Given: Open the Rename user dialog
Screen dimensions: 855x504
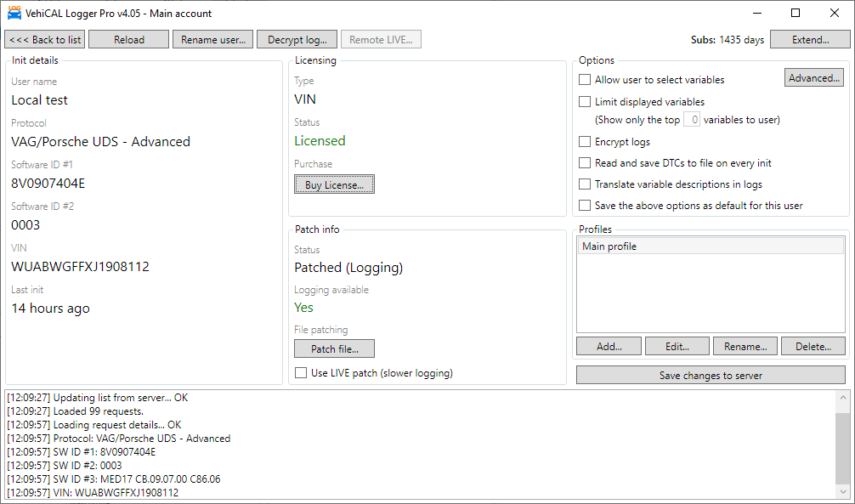Looking at the screenshot, I should (212, 40).
